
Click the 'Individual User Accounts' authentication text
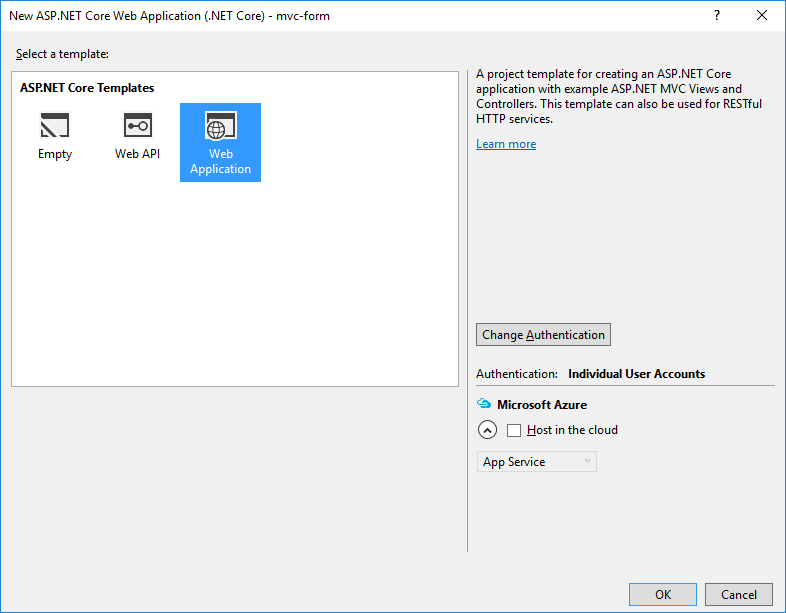[636, 374]
